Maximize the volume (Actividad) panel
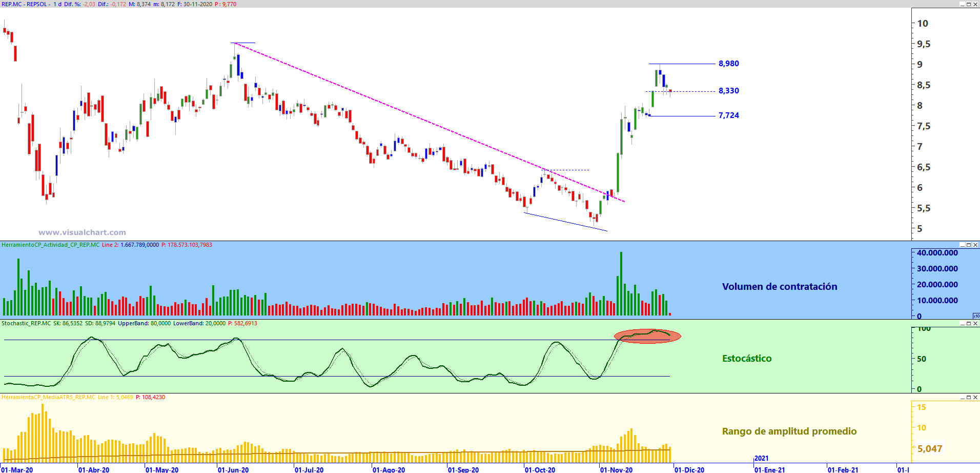 [969, 245]
